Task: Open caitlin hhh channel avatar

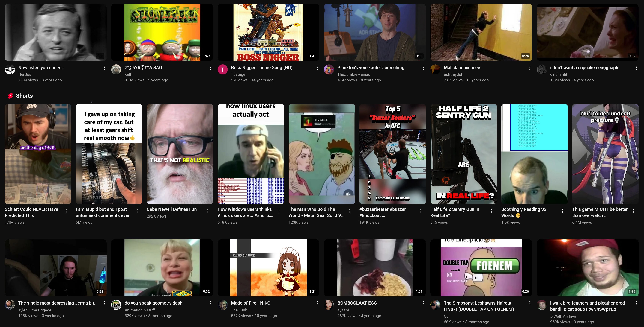Action: tap(542, 69)
